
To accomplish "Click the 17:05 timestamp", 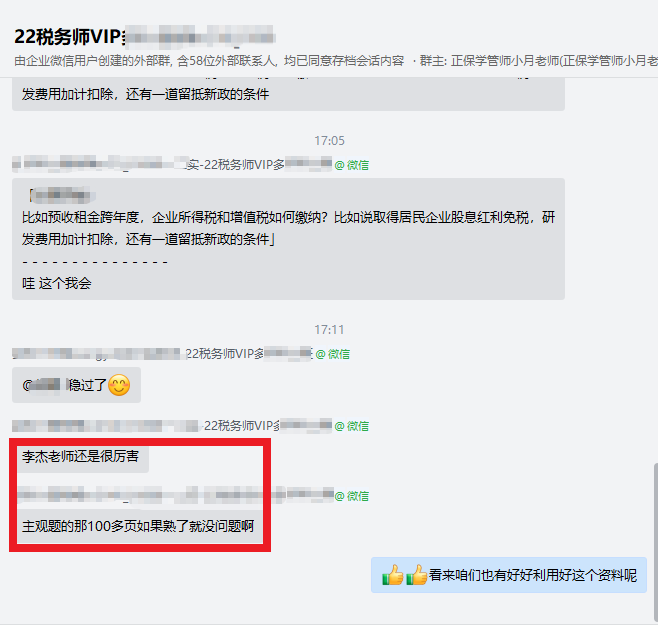I will 329,141.
